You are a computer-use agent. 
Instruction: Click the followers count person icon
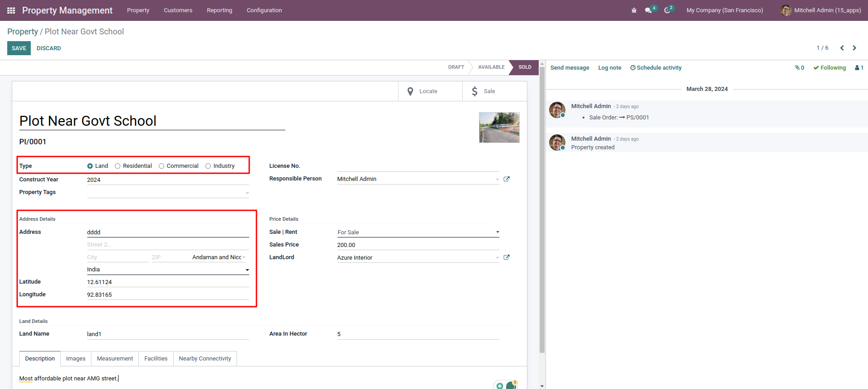coord(859,68)
